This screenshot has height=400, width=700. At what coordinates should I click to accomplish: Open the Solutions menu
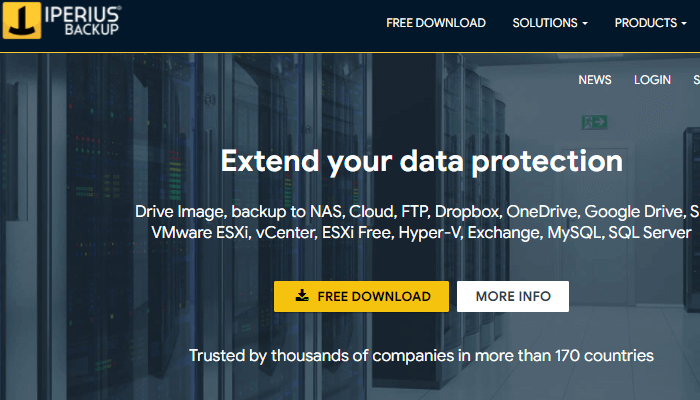(545, 23)
